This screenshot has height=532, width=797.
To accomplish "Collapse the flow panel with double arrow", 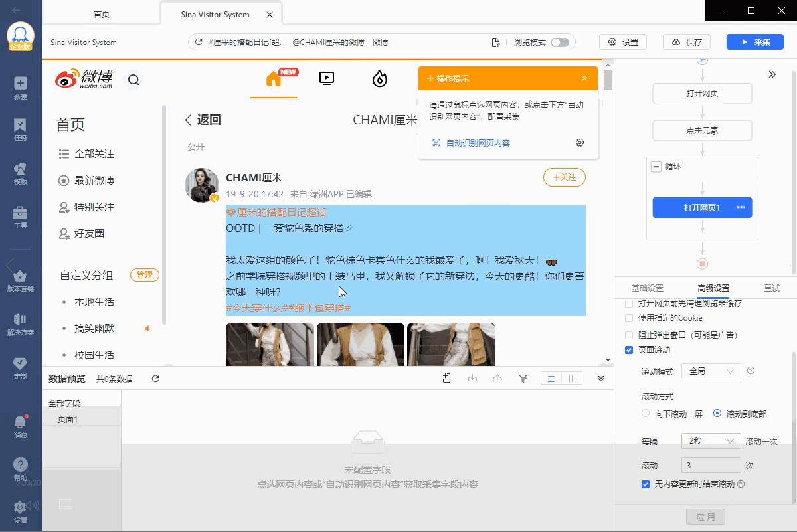I will point(772,74).
